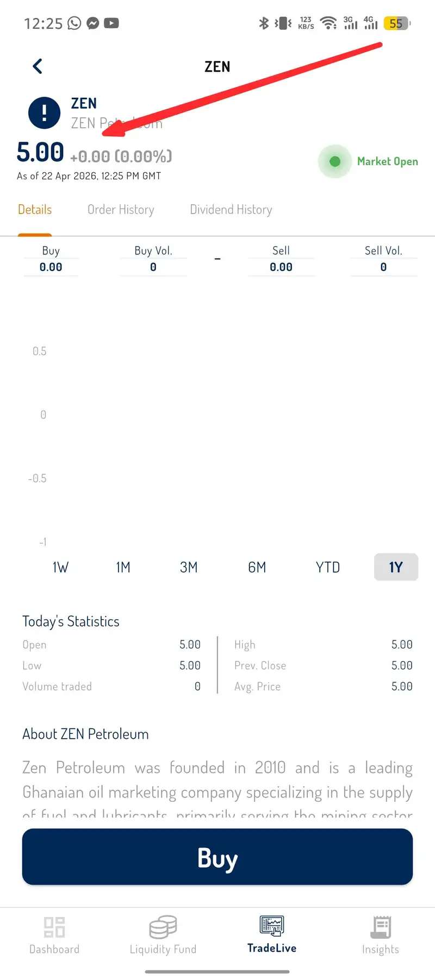Viewport: 435px width, 980px height.
Task: Switch to the Order History tab
Action: [x=121, y=210]
